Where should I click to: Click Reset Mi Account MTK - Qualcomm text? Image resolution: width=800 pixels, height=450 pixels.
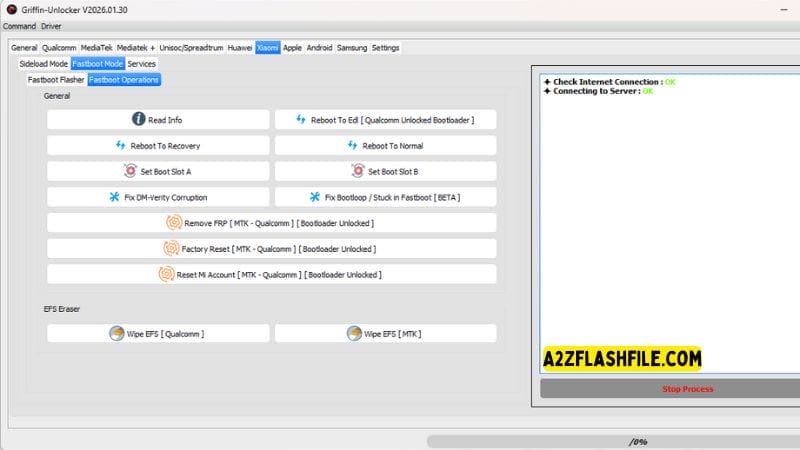click(x=279, y=275)
